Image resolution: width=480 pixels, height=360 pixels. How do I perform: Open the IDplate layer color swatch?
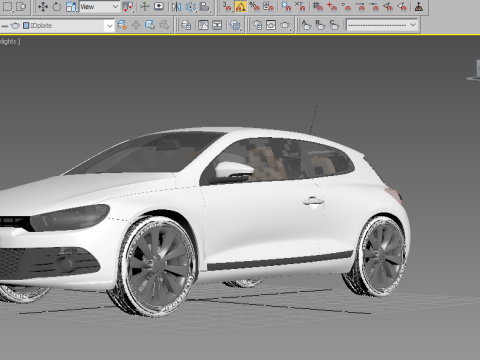[x=26, y=25]
